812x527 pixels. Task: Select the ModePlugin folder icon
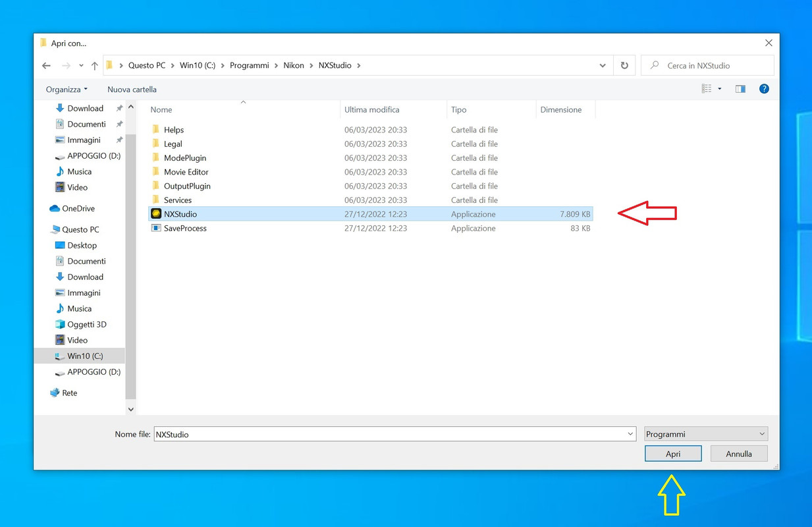click(x=155, y=157)
